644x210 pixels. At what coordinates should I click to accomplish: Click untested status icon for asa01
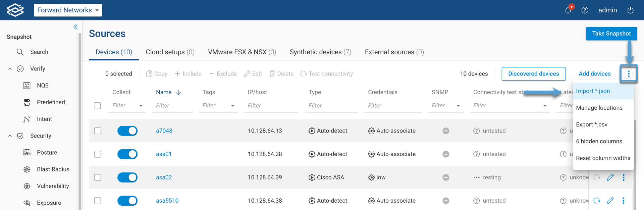click(x=476, y=154)
